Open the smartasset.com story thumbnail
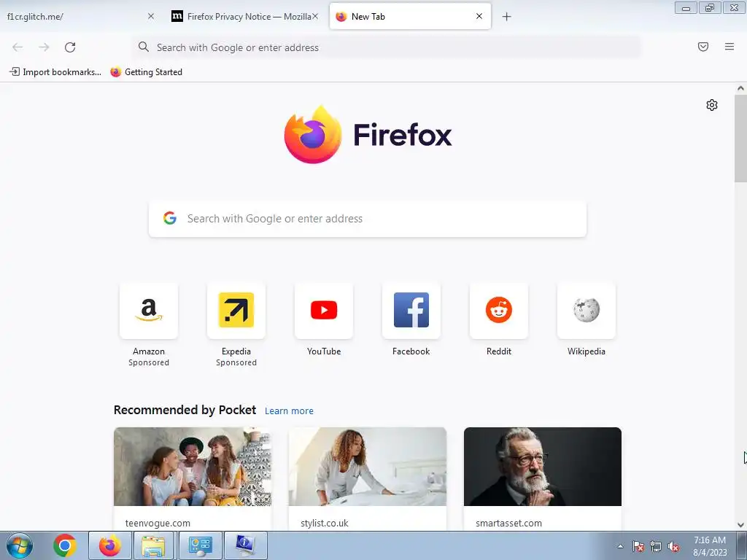 (543, 467)
